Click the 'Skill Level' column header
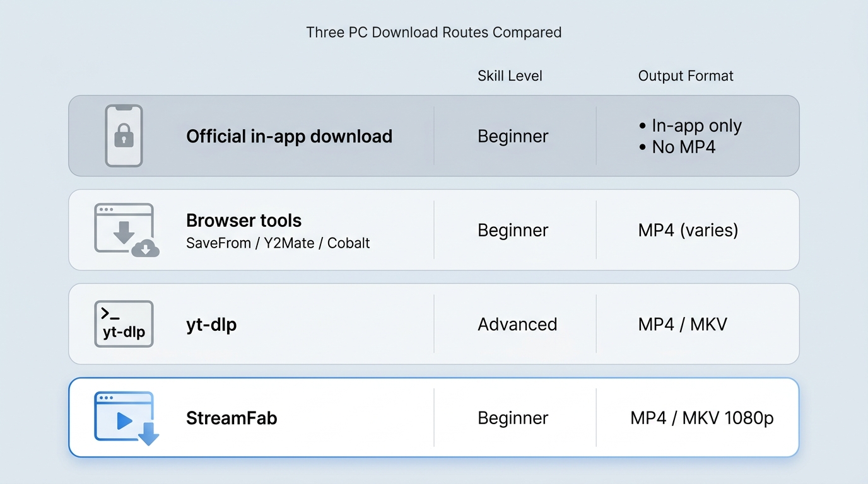This screenshot has height=484, width=868. (510, 76)
